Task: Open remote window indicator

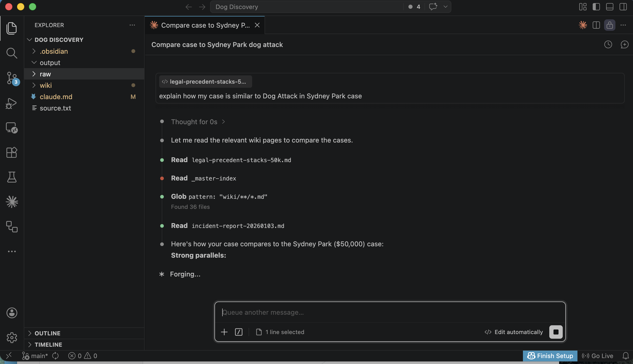Action: [9, 356]
